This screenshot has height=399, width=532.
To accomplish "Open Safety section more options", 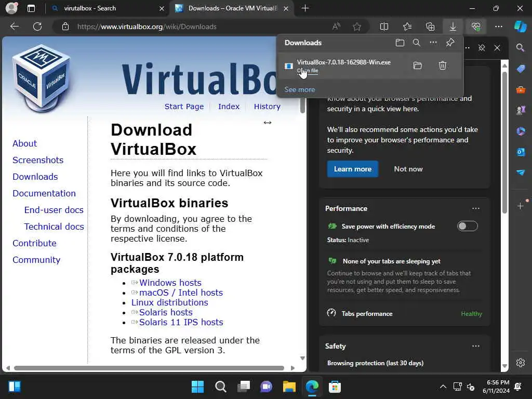I will (x=476, y=346).
